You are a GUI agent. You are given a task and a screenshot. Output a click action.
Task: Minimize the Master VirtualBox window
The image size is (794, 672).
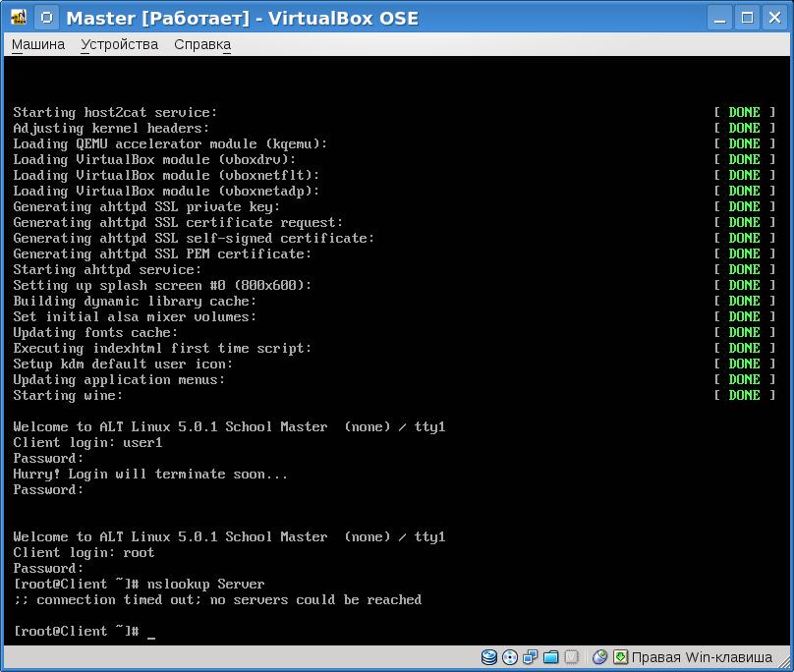[722, 18]
